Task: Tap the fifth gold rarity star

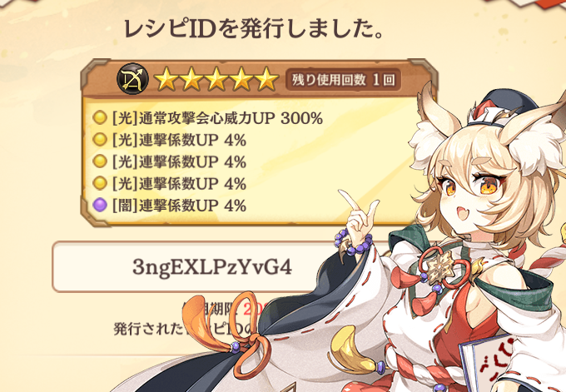Action: (266, 79)
